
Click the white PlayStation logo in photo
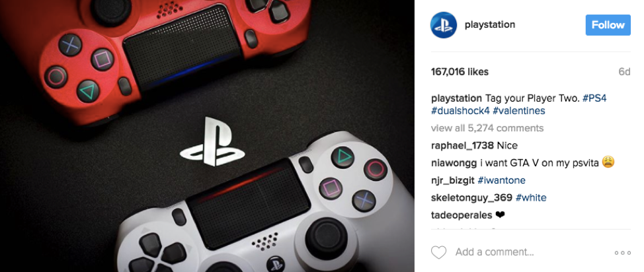tap(212, 141)
